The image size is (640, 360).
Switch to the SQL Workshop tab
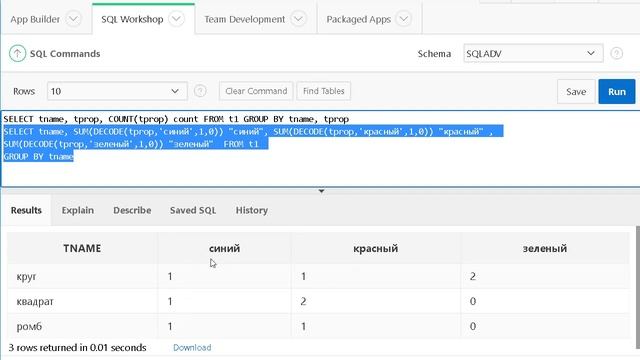coord(132,19)
